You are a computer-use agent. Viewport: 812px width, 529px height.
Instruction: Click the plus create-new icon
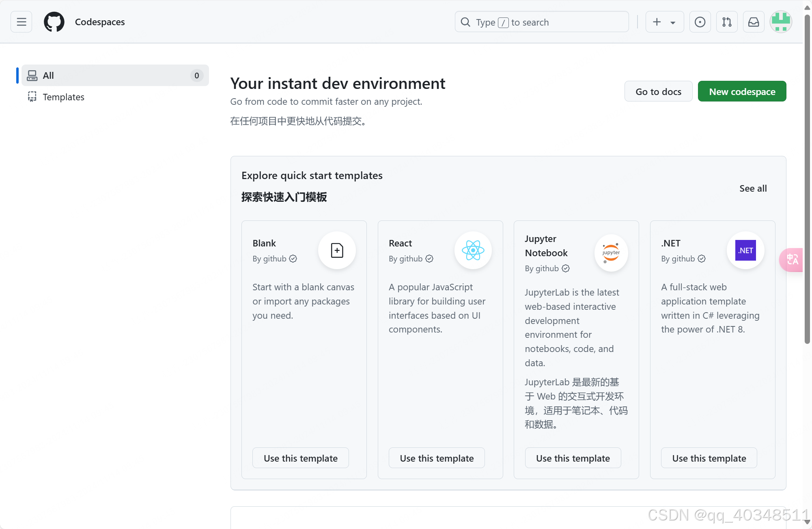pyautogui.click(x=657, y=22)
